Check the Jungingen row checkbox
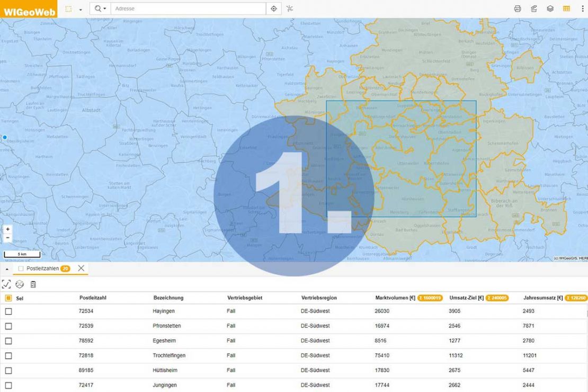The width and height of the screenshot is (588, 392). pos(8,385)
